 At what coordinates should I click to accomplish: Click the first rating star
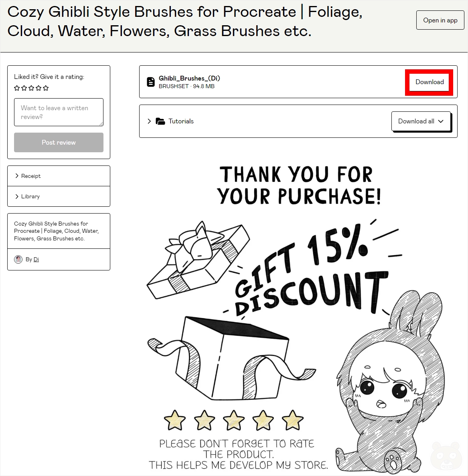pos(17,88)
